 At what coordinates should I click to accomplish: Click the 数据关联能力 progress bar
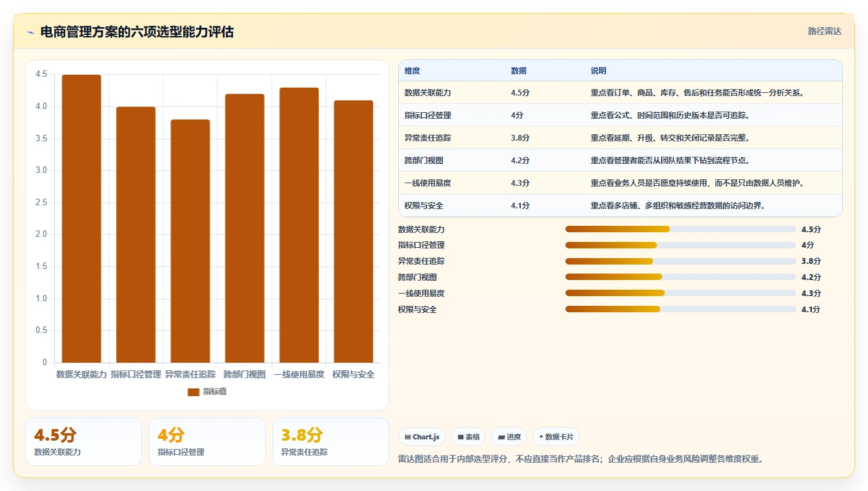680,229
